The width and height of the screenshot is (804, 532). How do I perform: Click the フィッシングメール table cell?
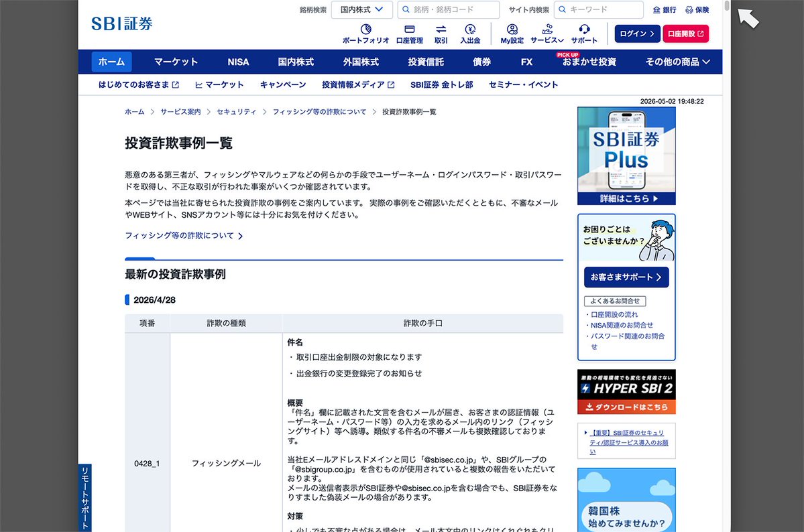226,463
